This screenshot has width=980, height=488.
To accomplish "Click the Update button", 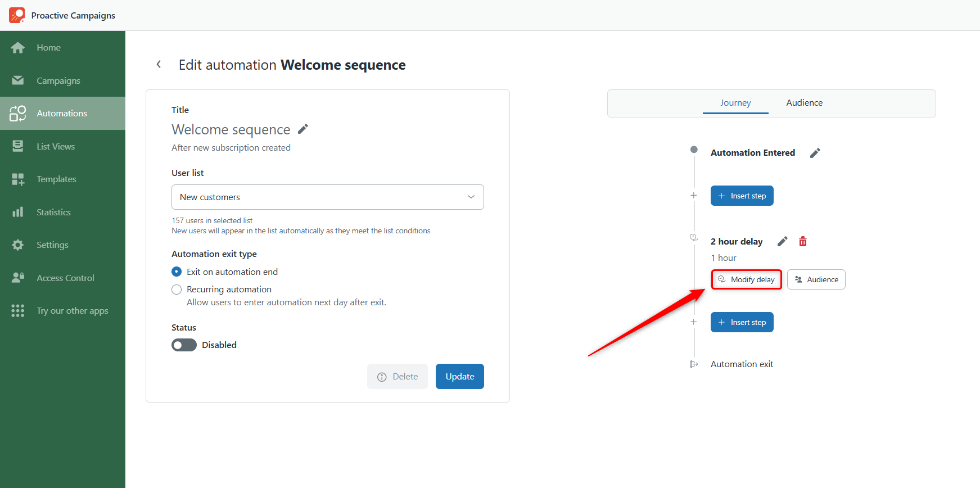I will pos(460,377).
